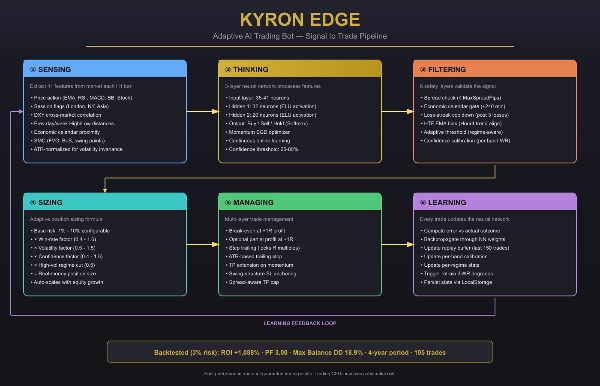Click 'Continuous online learning' line
Viewport: 600px width, 386px height.
coord(258,141)
